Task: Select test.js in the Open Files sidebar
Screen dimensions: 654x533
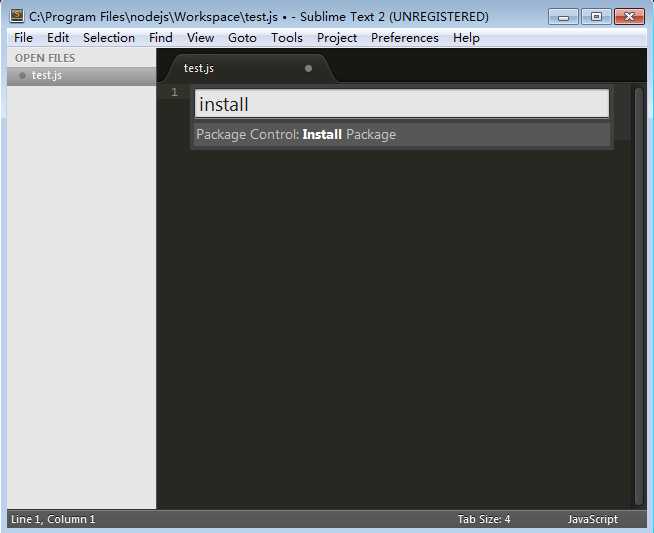Action: click(x=81, y=75)
